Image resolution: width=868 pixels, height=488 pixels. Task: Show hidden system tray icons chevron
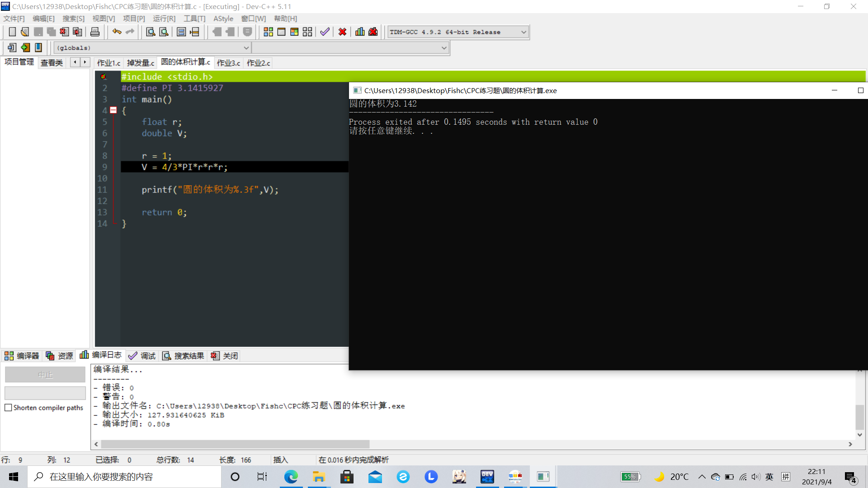[702, 477]
